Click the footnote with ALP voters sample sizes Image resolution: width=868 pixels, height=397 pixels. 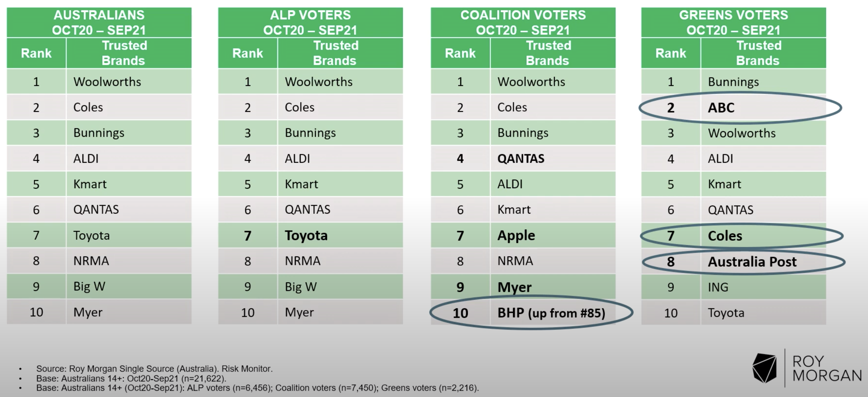[x=257, y=388]
